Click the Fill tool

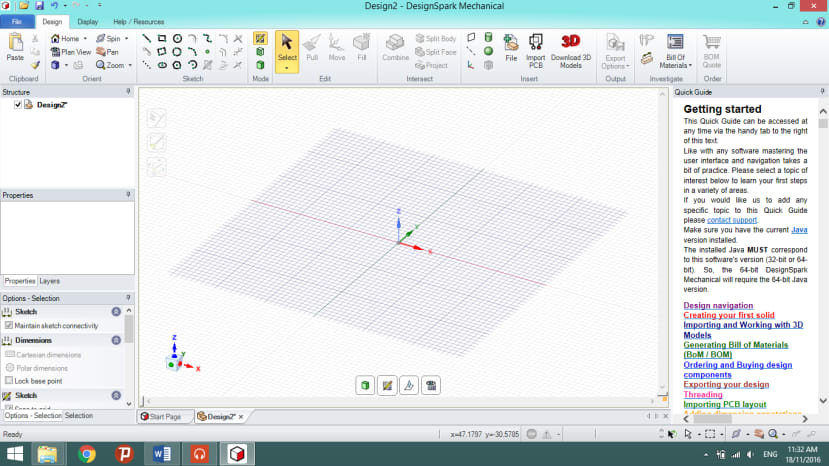tap(362, 48)
